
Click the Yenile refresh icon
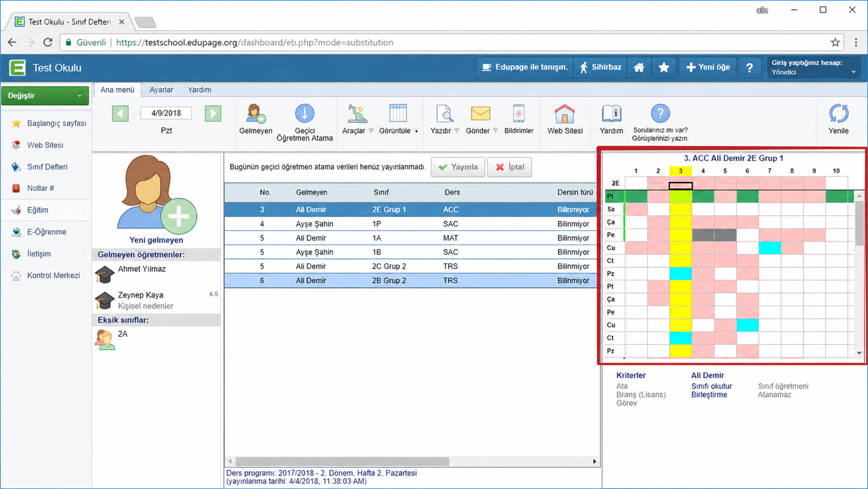pos(838,113)
